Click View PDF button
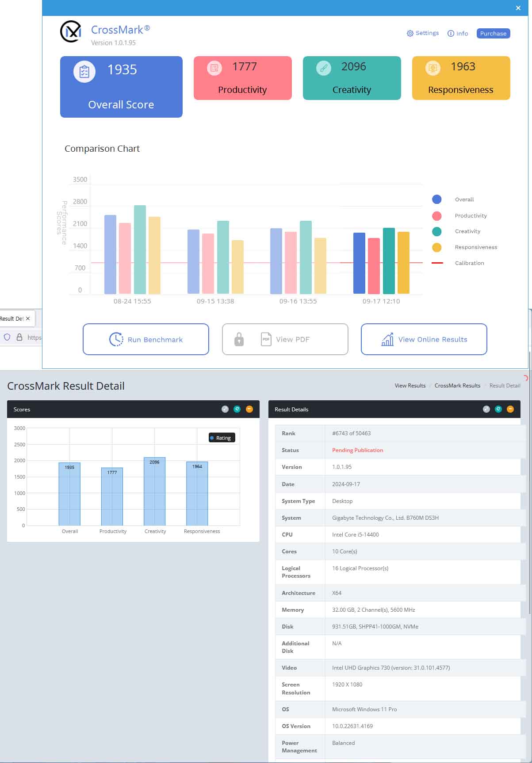 [285, 339]
